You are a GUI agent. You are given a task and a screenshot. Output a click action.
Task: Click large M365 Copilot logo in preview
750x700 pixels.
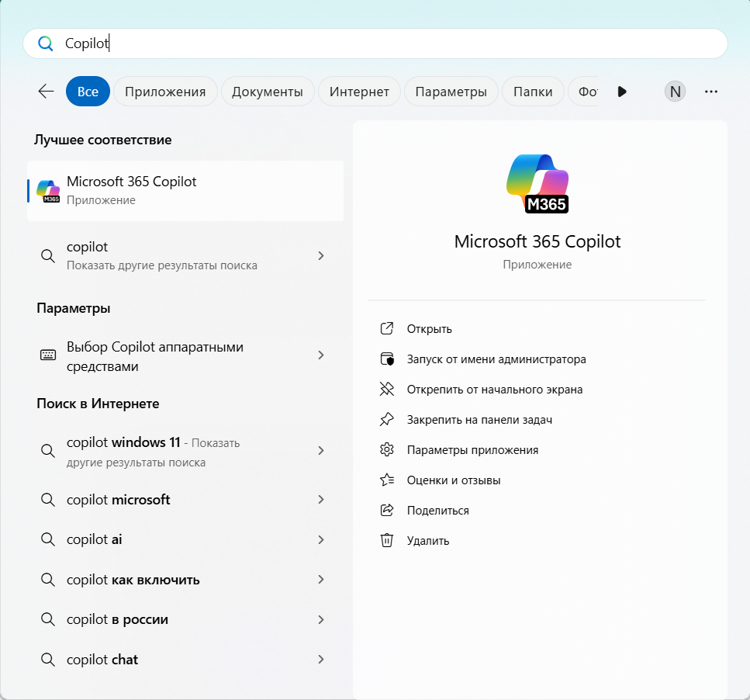coord(537,184)
